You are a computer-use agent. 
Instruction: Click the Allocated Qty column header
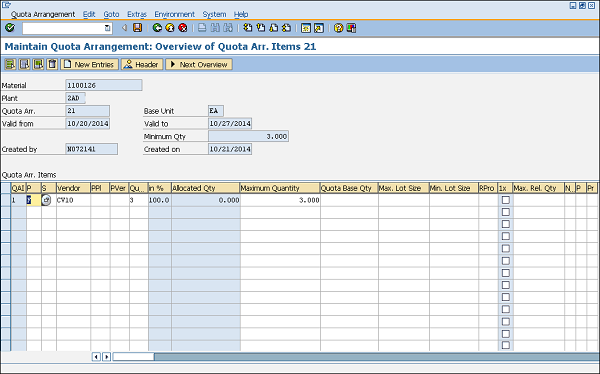[205, 188]
